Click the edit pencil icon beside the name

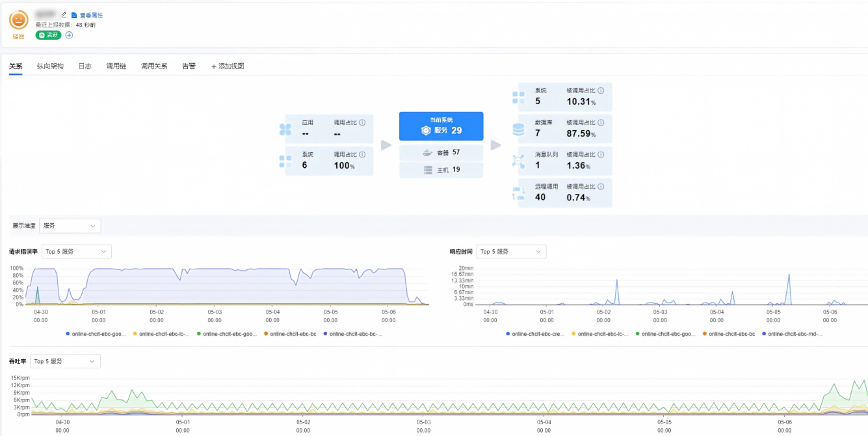point(64,14)
